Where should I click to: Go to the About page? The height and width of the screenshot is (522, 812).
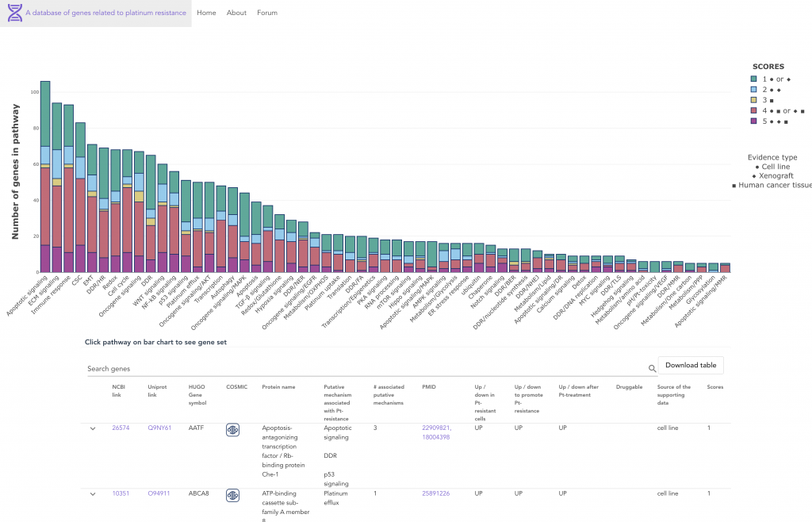236,13
